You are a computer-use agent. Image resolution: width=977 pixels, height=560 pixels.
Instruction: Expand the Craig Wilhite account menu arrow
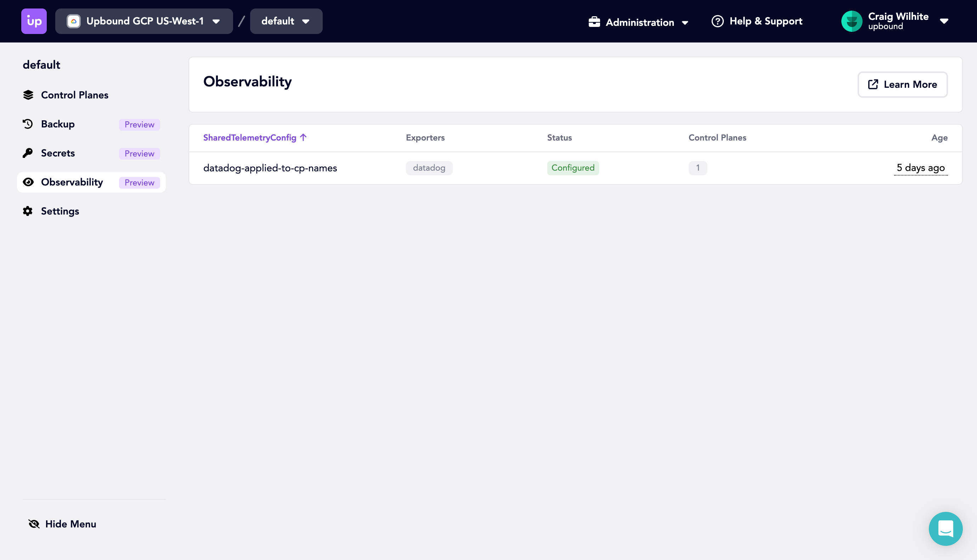(x=944, y=22)
